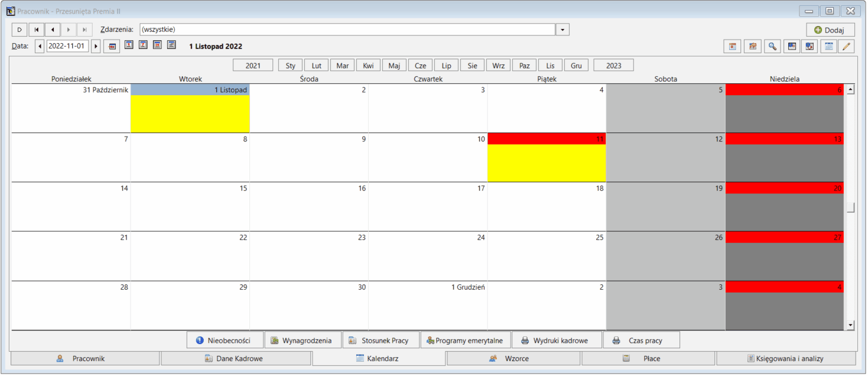Click the pencil edit icon
868x376 pixels.
coord(846,47)
